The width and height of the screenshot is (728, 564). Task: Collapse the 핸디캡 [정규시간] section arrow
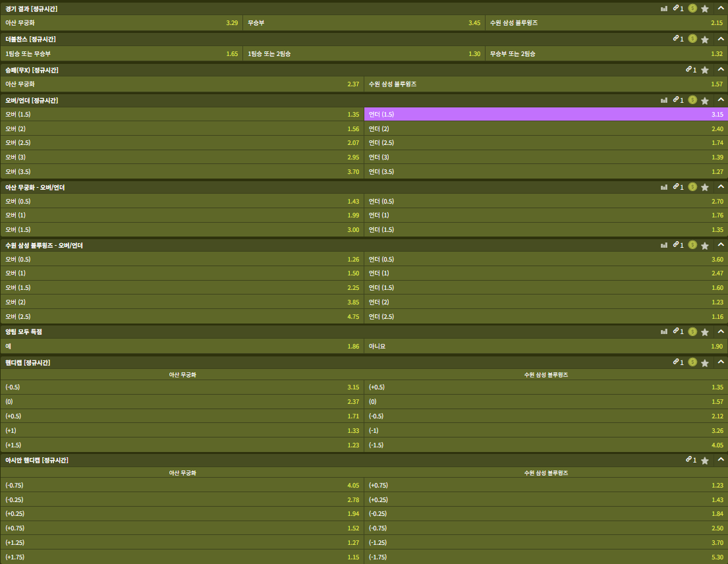click(x=720, y=362)
